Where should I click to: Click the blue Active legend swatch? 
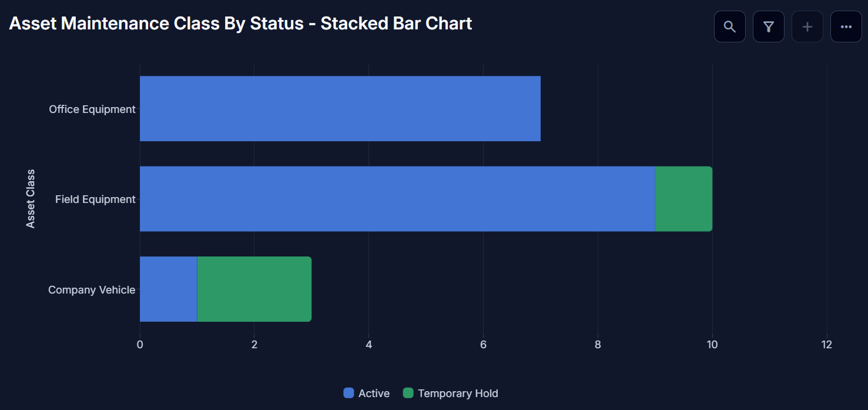349,394
